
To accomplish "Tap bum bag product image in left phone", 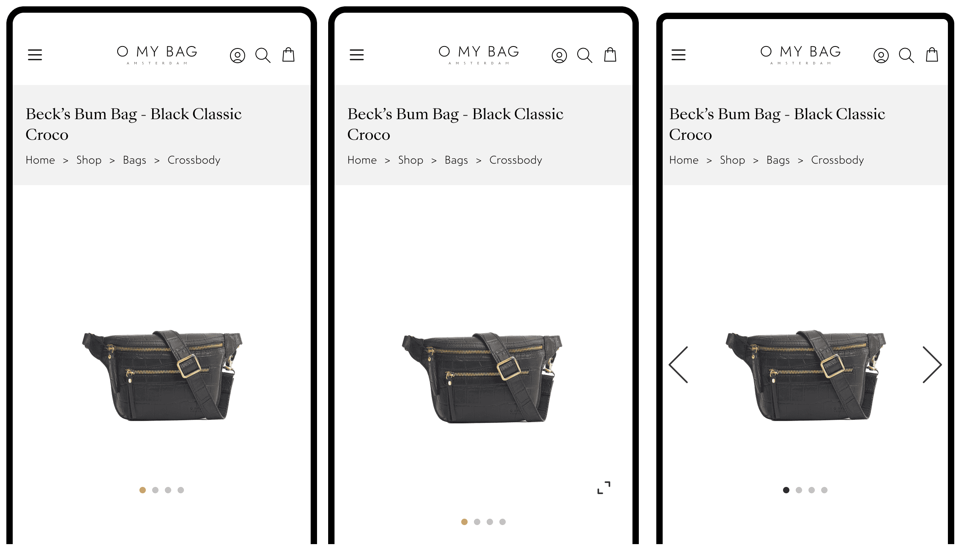I will point(162,375).
